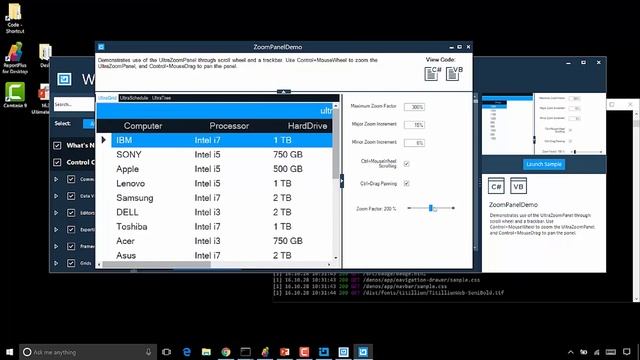Select the SONY row in the grid
This screenshot has width=640, height=360.
[222, 154]
